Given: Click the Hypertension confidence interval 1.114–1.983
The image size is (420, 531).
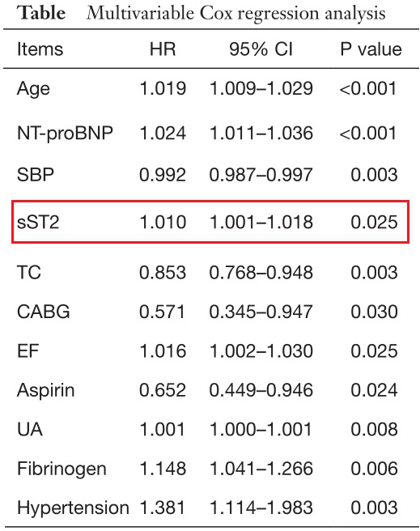Looking at the screenshot, I should (261, 508).
